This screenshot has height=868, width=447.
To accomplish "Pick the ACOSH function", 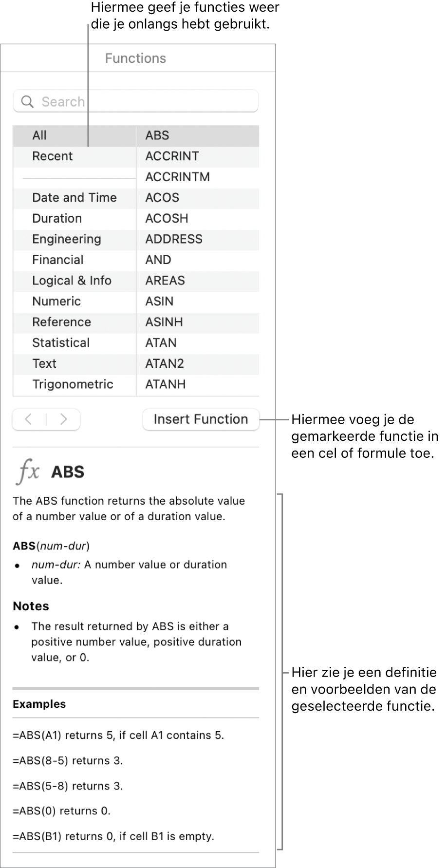I will point(167,218).
